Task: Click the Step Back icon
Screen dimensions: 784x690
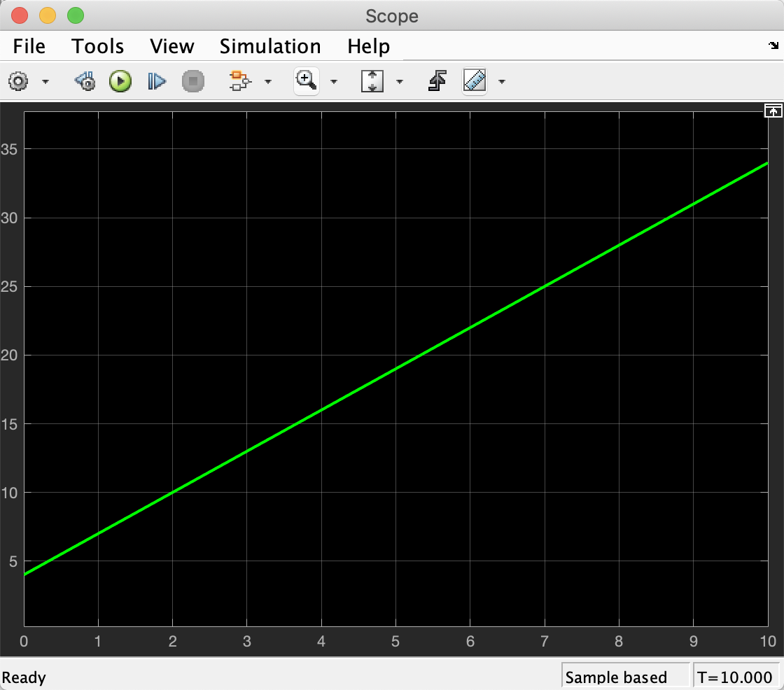Action: [x=85, y=81]
